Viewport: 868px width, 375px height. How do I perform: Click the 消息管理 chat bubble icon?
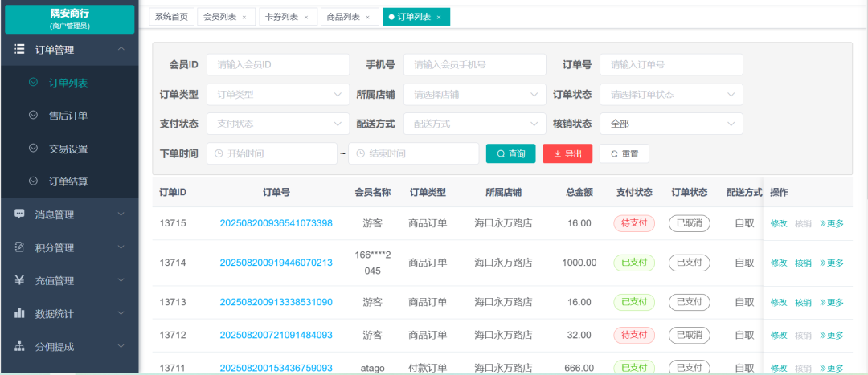tap(19, 214)
